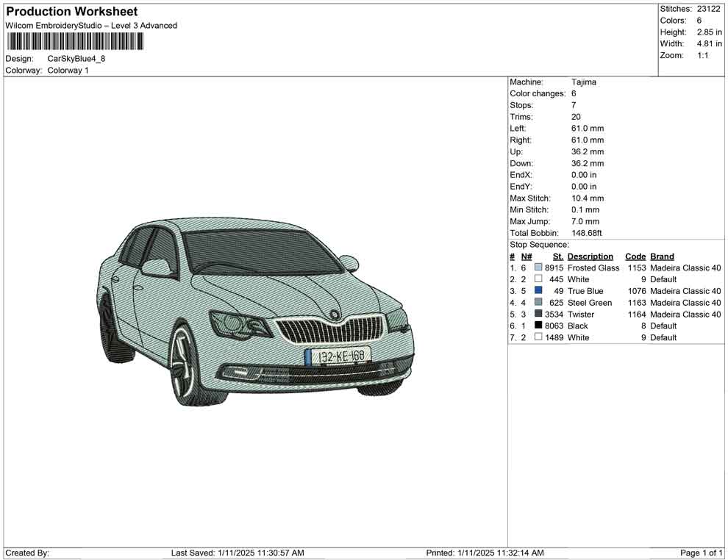Screen dimensions: 728x560
Task: Select the Twister dark gray swatch
Action: 538,315
